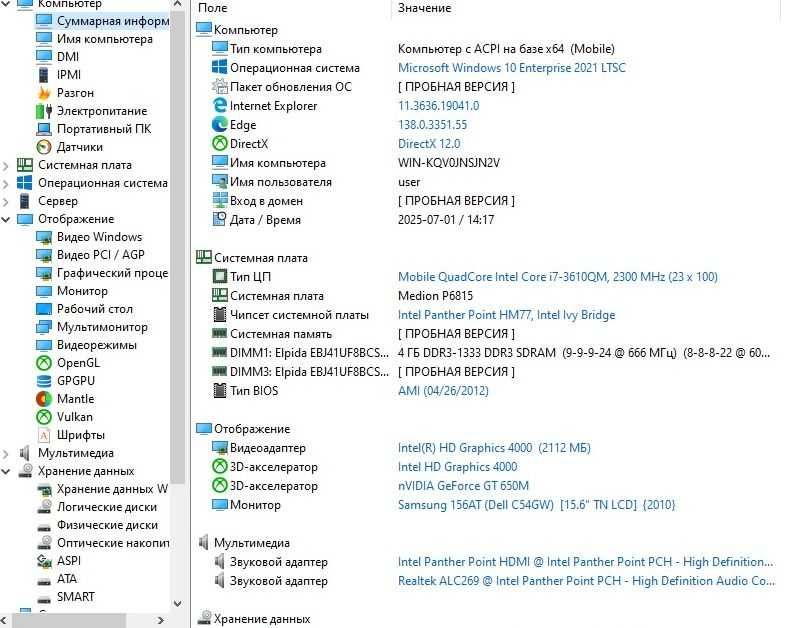Click the DMI icon in tree
The width and height of the screenshot is (797, 628).
pyautogui.click(x=44, y=56)
